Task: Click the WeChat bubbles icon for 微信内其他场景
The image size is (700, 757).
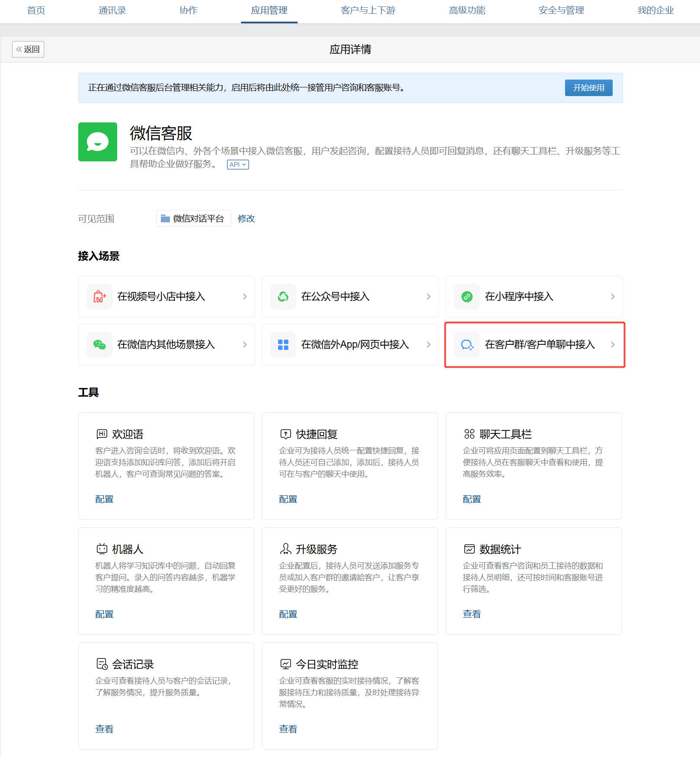Action: point(99,345)
